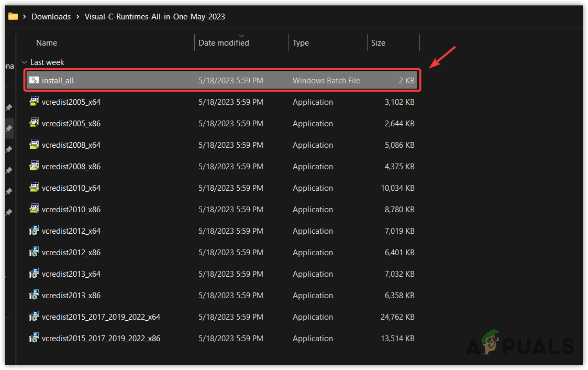The width and height of the screenshot is (588, 370).
Task: Click the folder icon in address bar
Action: (x=13, y=16)
